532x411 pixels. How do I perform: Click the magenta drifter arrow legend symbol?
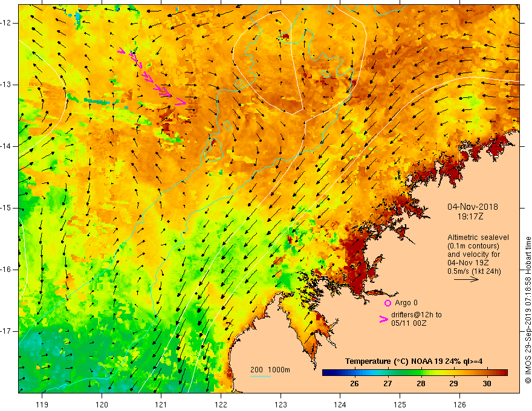click(384, 319)
